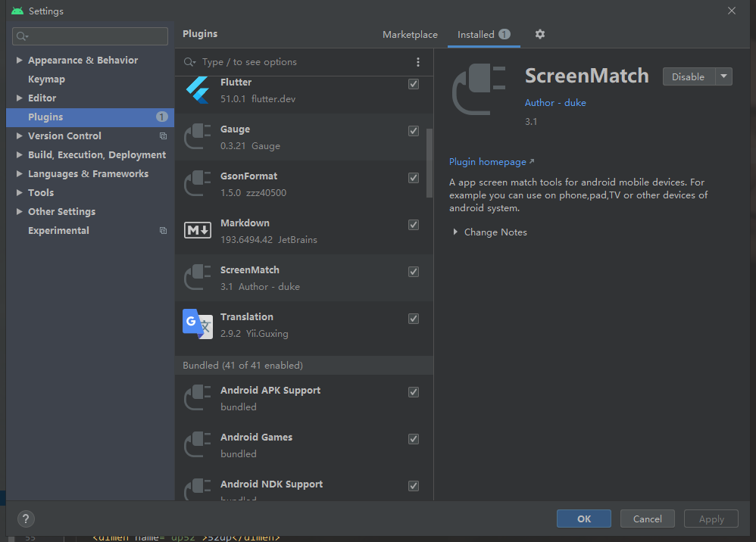This screenshot has width=756, height=542.
Task: Click the Gauge plugin plug icon
Action: [198, 137]
